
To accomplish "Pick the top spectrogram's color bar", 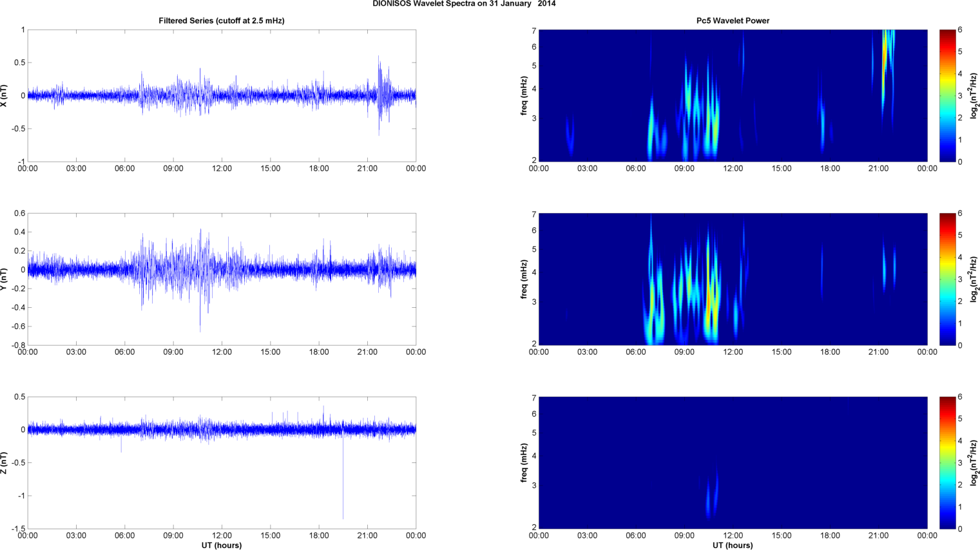I will click(947, 95).
